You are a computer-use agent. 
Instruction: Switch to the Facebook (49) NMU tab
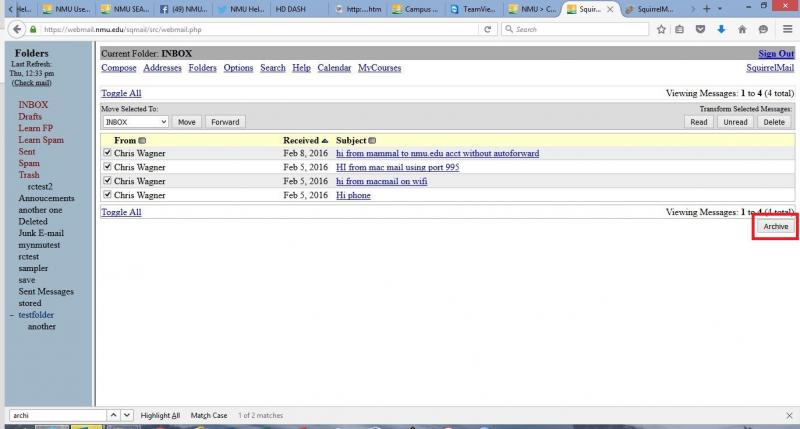(x=183, y=9)
